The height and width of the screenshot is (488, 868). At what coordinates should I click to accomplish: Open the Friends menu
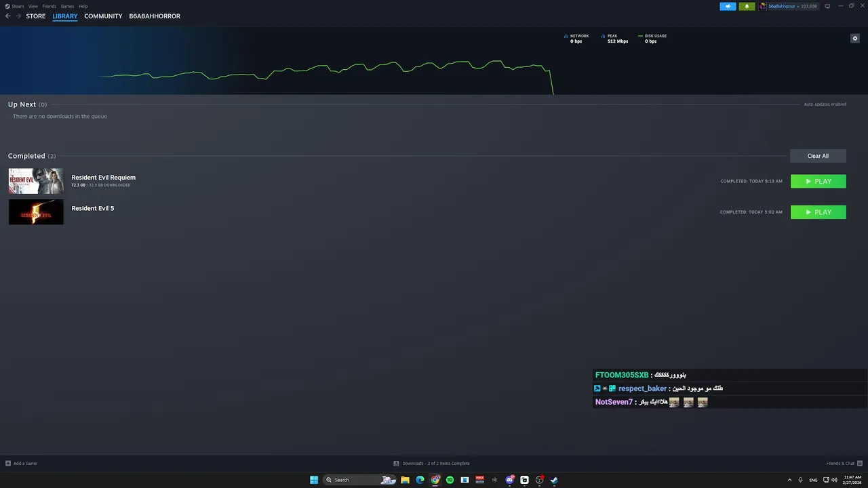point(50,6)
